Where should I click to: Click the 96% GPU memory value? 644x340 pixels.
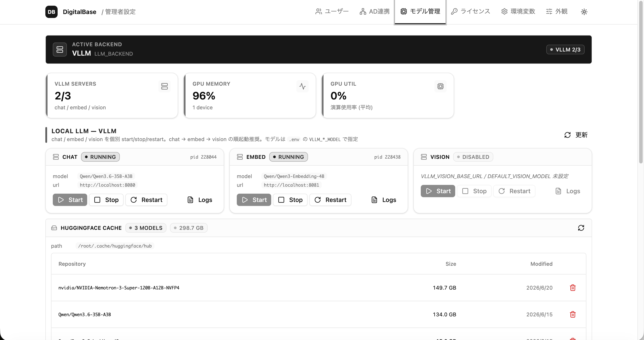point(204,96)
